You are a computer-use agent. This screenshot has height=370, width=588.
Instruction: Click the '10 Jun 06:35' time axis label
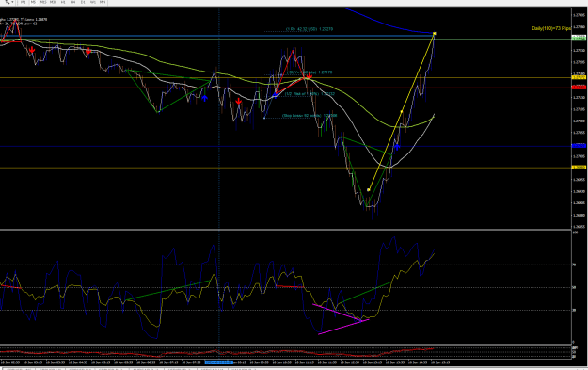pyautogui.click(x=146, y=362)
